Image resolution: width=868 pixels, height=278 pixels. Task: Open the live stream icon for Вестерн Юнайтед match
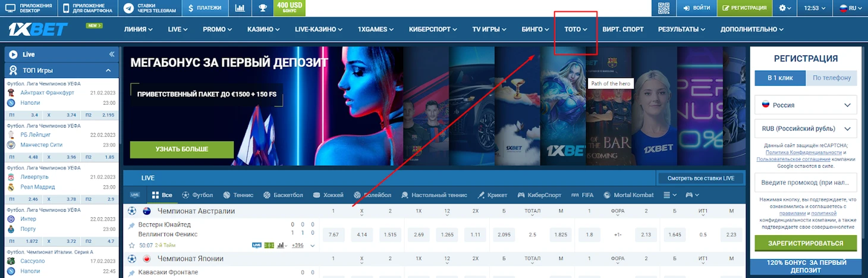click(x=257, y=245)
